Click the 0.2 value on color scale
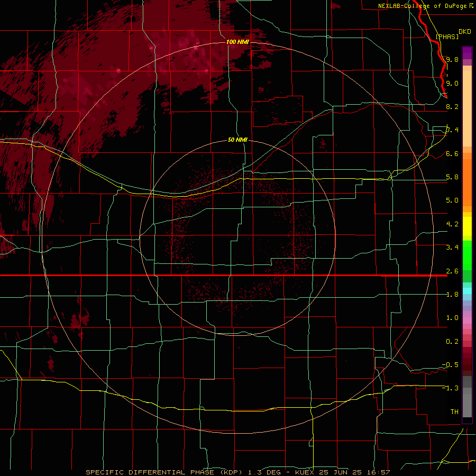 [452, 342]
